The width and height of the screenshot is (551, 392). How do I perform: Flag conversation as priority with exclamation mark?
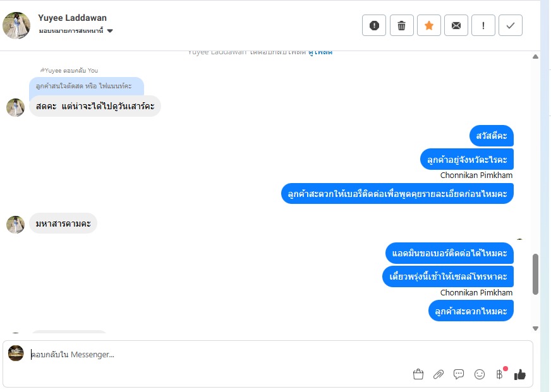tap(483, 25)
